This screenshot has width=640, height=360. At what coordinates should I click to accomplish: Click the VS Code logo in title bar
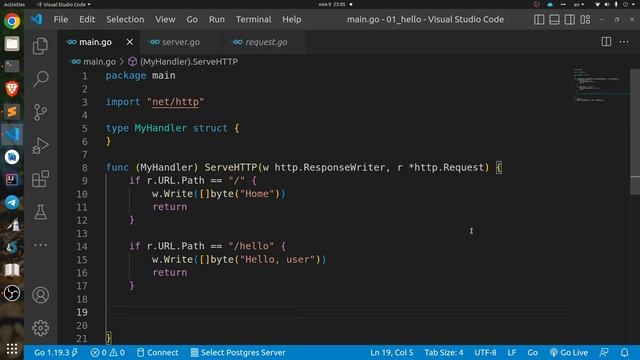(36, 19)
